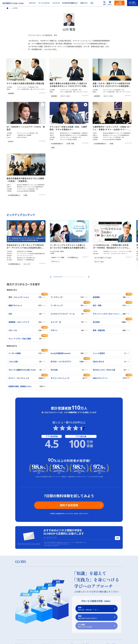Viewport: 138px width, 644px height.
Task: Click the 無料で会員登録 button
Action: click(69, 505)
